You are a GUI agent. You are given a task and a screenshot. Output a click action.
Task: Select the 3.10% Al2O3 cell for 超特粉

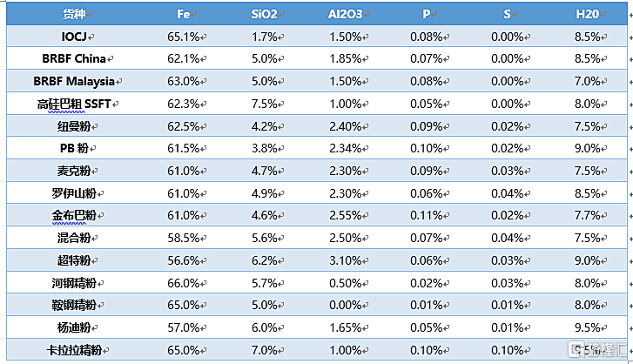pyautogui.click(x=346, y=260)
